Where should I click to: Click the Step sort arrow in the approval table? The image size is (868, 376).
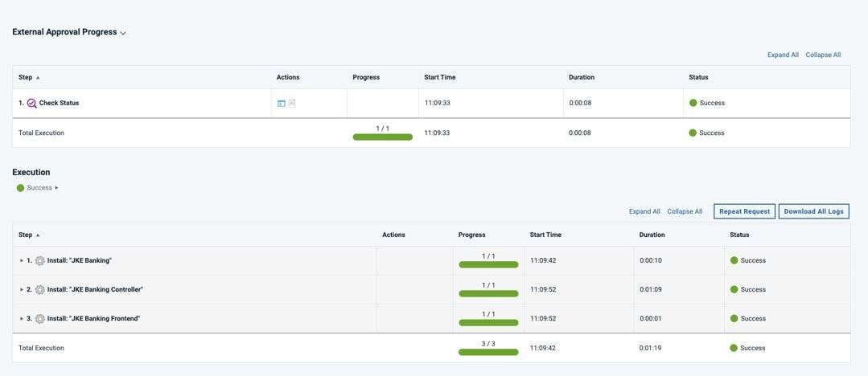click(38, 78)
